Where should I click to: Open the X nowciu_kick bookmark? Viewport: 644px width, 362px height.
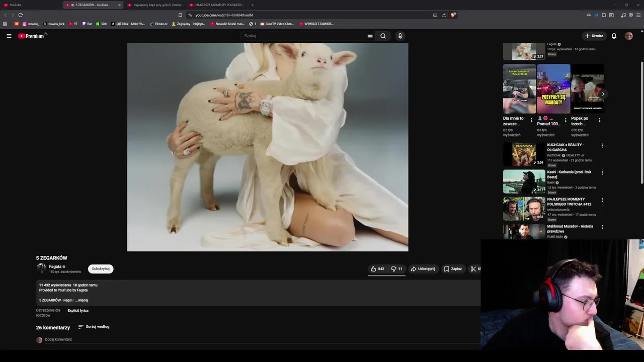54,24
